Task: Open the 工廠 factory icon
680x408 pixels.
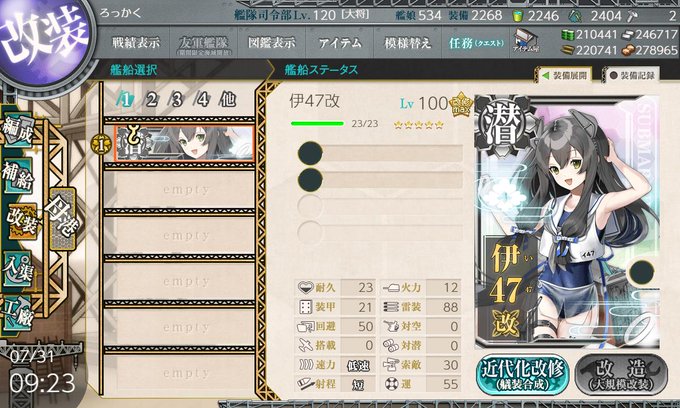Action: click(18, 313)
